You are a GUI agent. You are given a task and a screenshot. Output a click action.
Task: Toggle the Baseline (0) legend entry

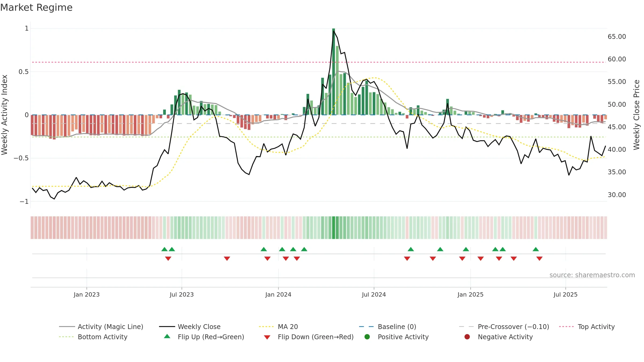pos(388,327)
